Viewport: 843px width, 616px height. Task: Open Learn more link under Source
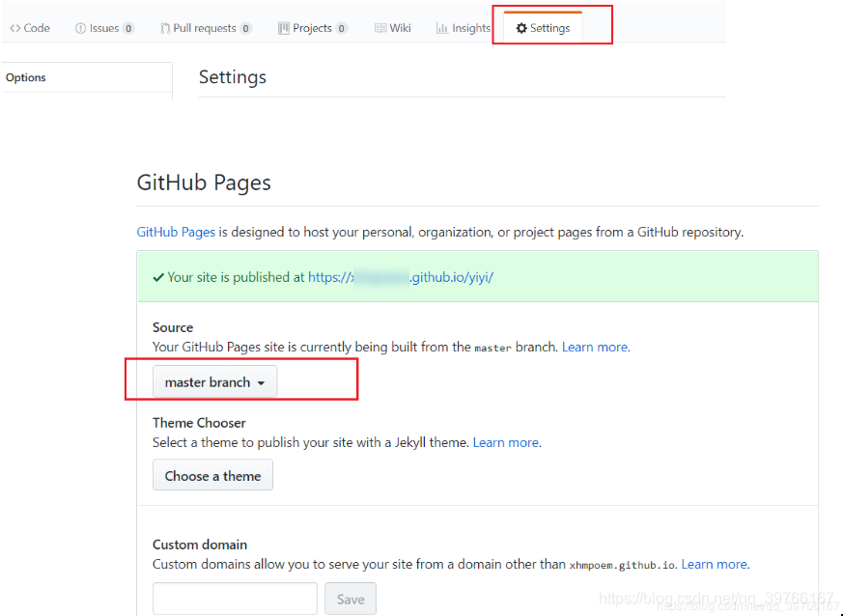[595, 348]
